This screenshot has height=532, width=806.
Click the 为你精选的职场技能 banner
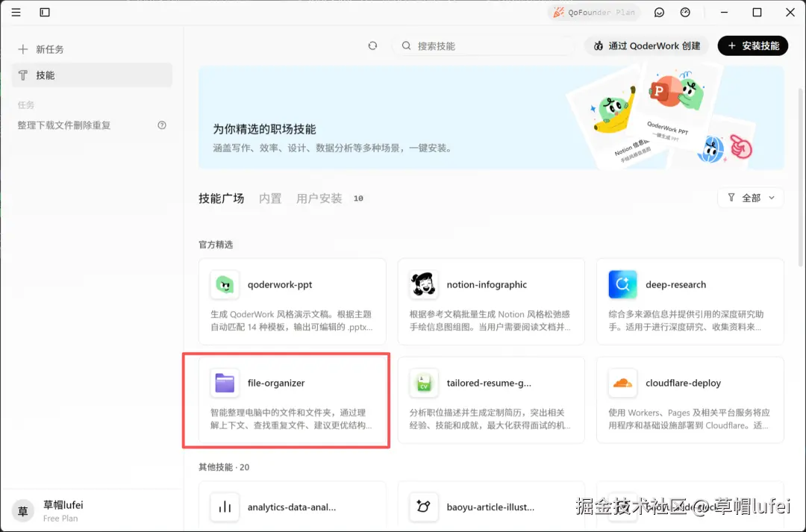coord(491,118)
